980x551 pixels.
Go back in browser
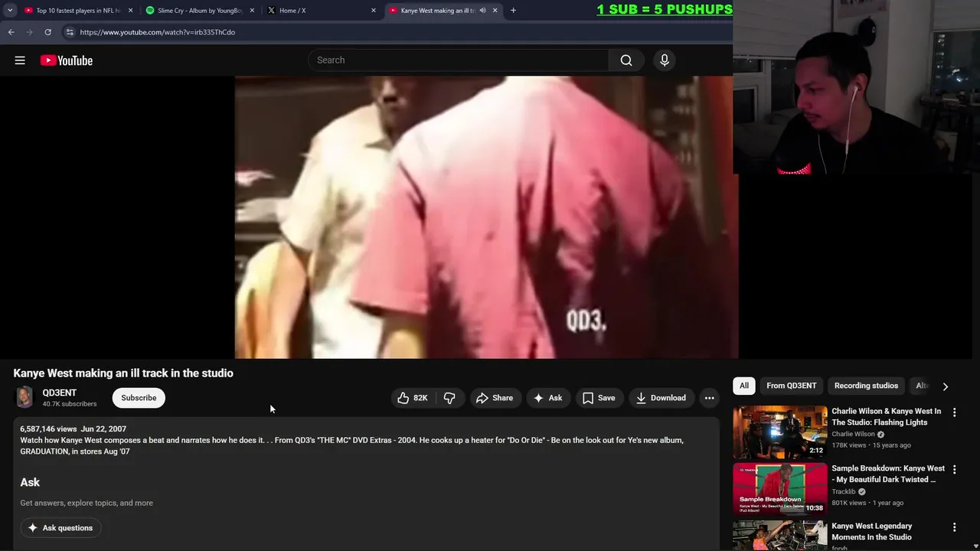11,32
